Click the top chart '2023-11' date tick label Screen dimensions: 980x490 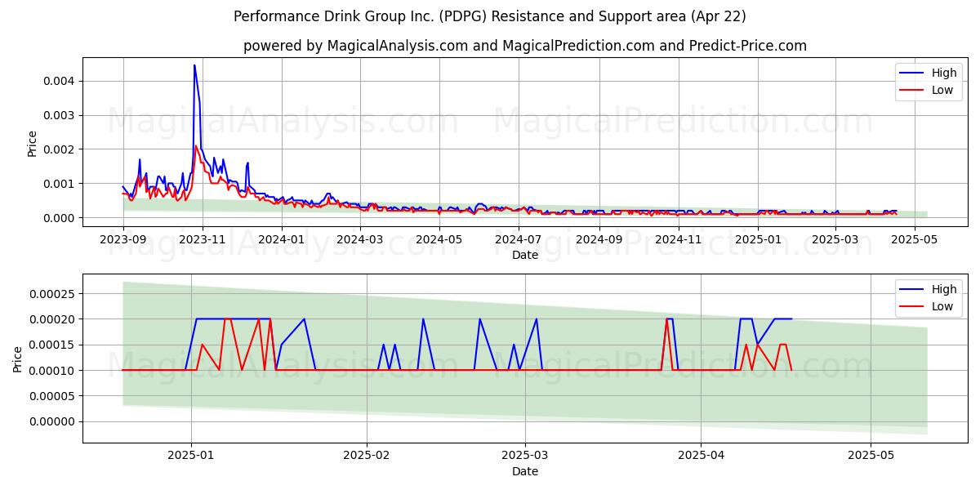point(203,239)
